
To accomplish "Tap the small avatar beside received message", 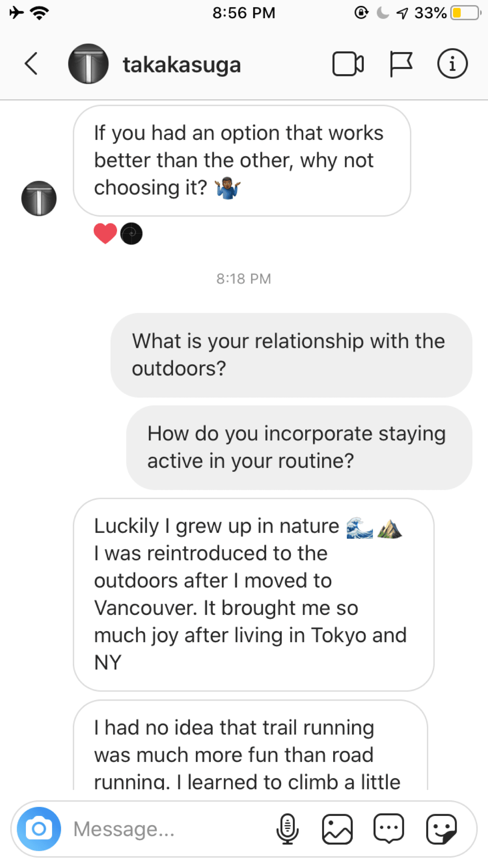I will 39,198.
